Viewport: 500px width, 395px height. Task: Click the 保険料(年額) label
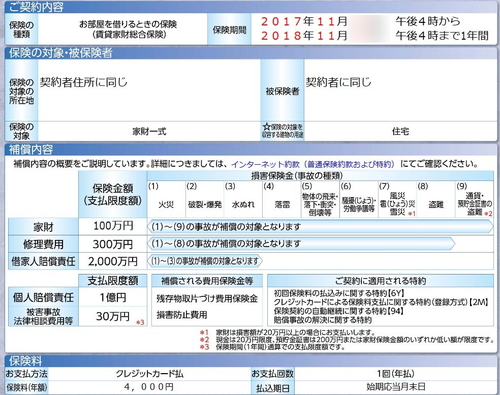tap(27, 388)
